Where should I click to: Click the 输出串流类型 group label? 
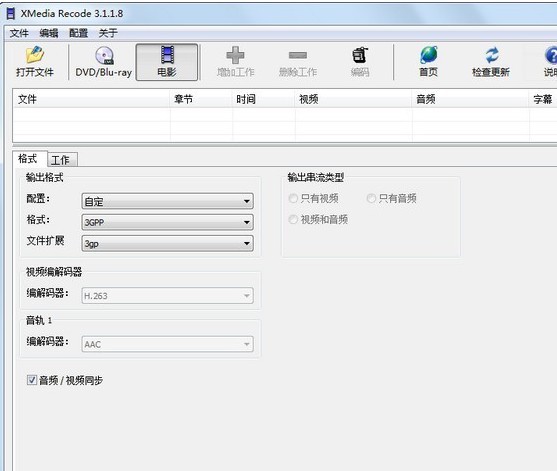coord(316,177)
